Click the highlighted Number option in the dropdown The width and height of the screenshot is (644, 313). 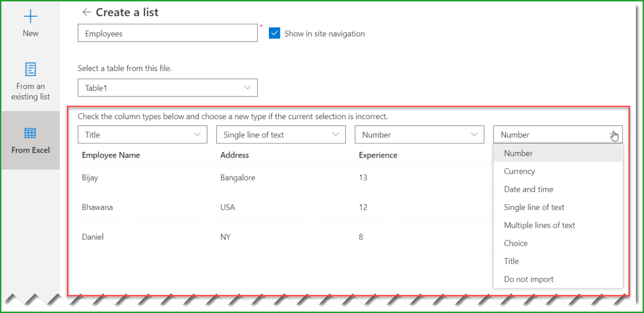tap(518, 153)
